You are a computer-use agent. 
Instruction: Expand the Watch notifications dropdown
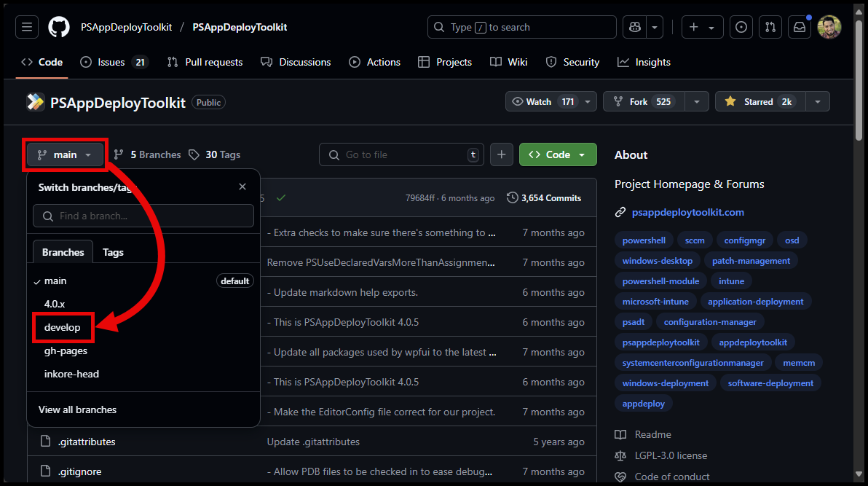[588, 102]
